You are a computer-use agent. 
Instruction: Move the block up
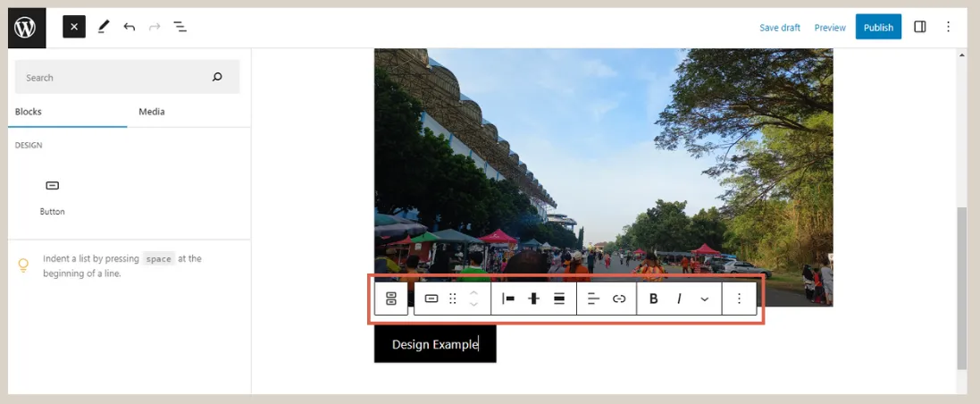click(473, 292)
